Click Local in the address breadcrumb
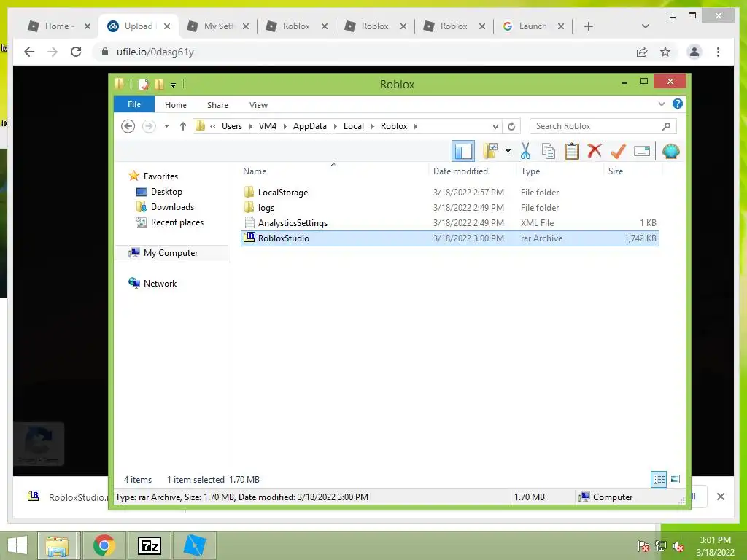Screen dimensions: 747x560 354,126
